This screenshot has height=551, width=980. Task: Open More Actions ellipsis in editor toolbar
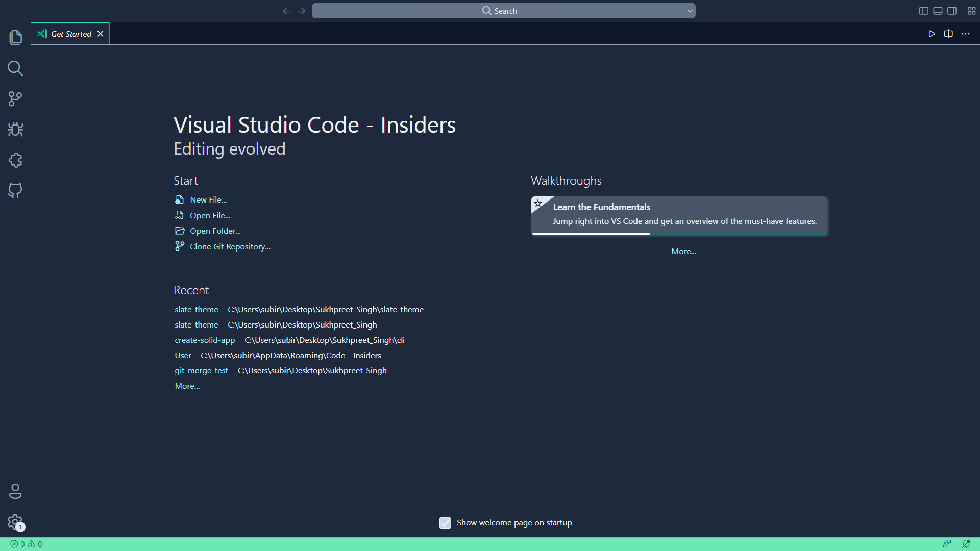click(x=966, y=34)
